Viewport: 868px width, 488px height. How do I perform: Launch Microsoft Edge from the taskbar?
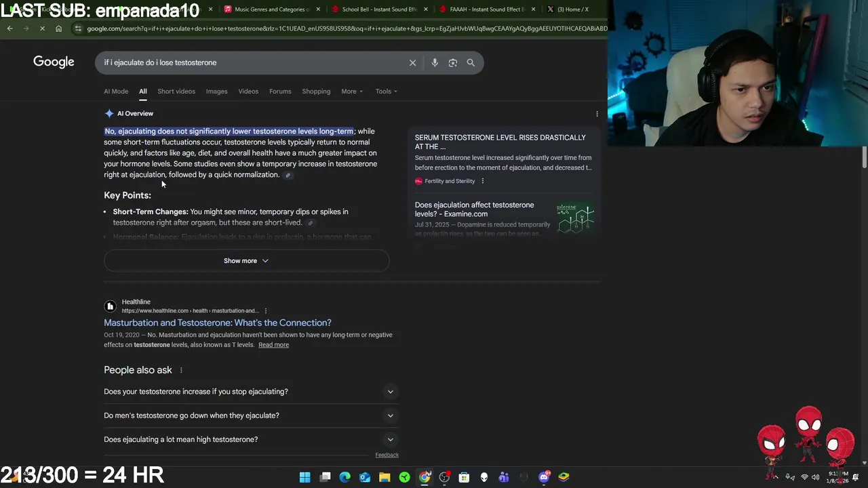tap(344, 477)
